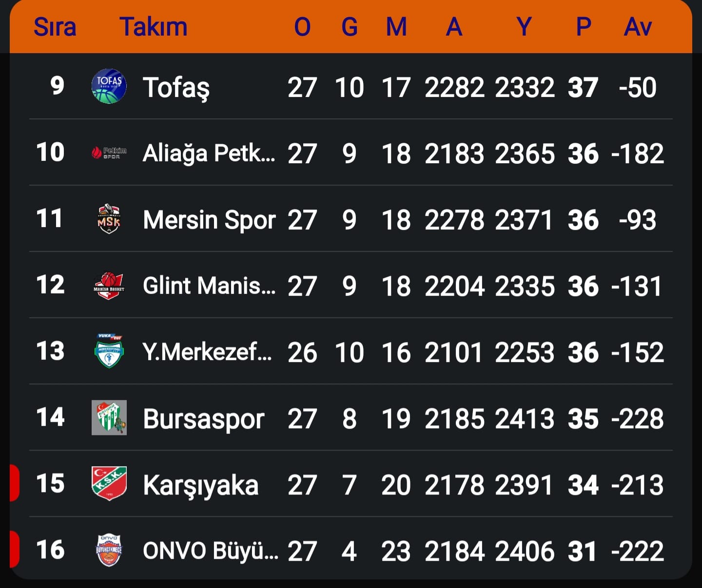This screenshot has width=702, height=588.
Task: Open the Tofaş team name link
Action: [176, 88]
